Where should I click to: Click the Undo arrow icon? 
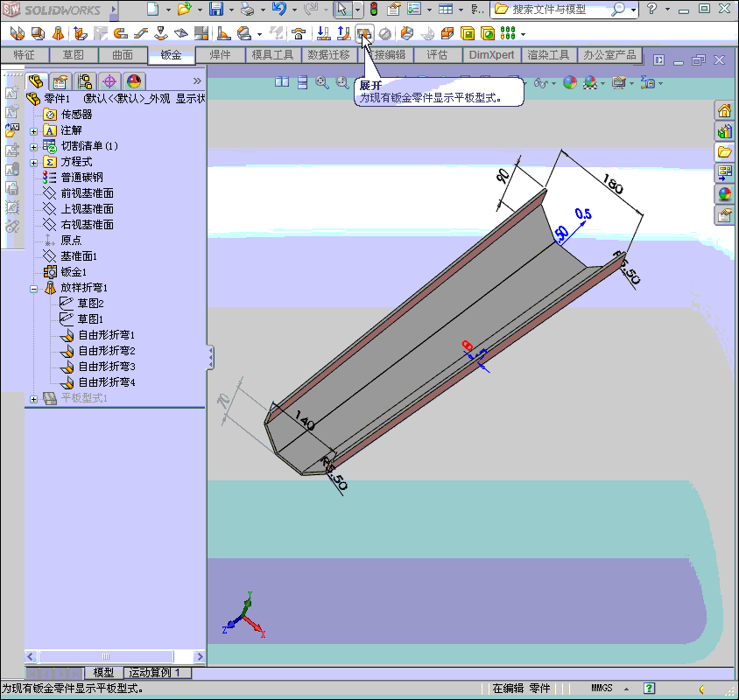tap(279, 9)
